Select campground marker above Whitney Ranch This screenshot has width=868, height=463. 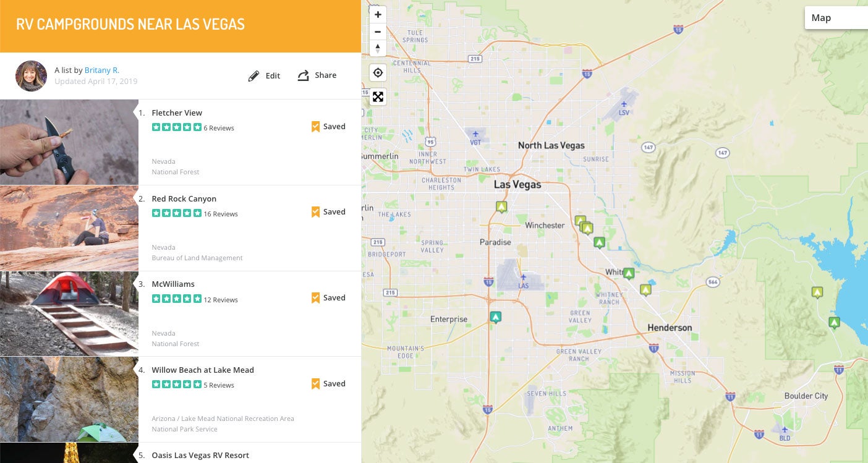(x=645, y=289)
